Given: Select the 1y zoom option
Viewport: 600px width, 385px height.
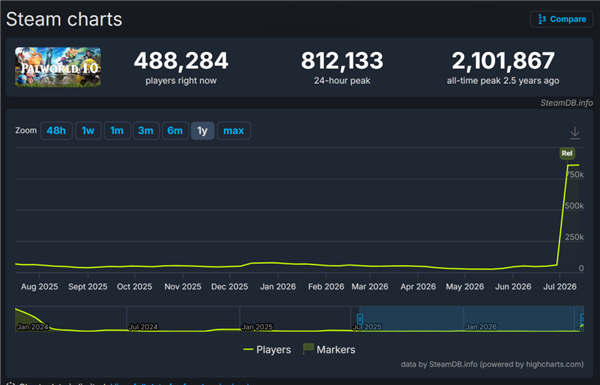Looking at the screenshot, I should [202, 131].
